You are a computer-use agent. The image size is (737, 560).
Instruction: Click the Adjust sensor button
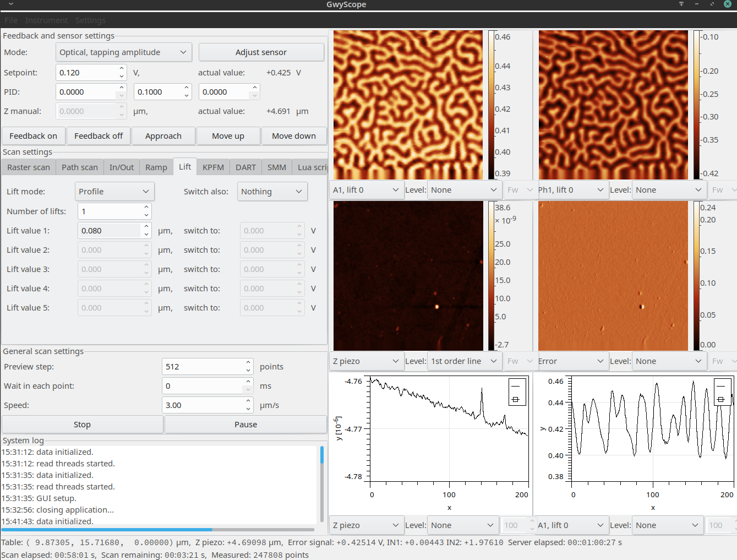[x=261, y=52]
